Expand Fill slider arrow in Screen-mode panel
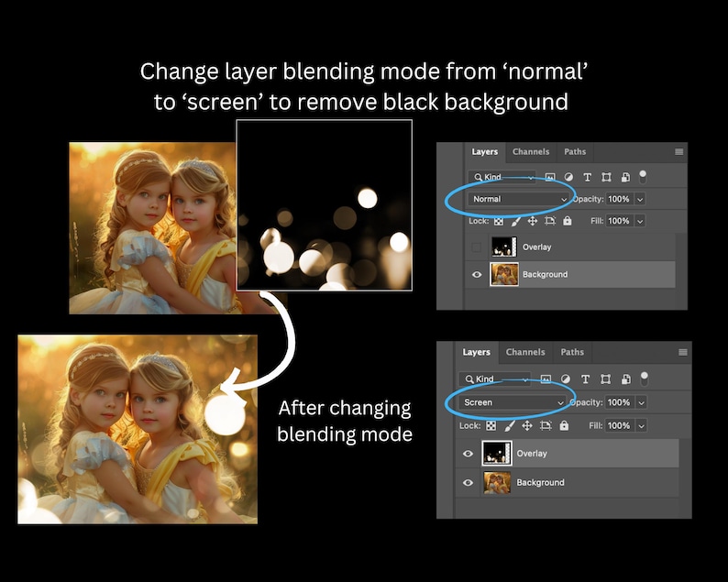This screenshot has height=582, width=728. (x=641, y=425)
